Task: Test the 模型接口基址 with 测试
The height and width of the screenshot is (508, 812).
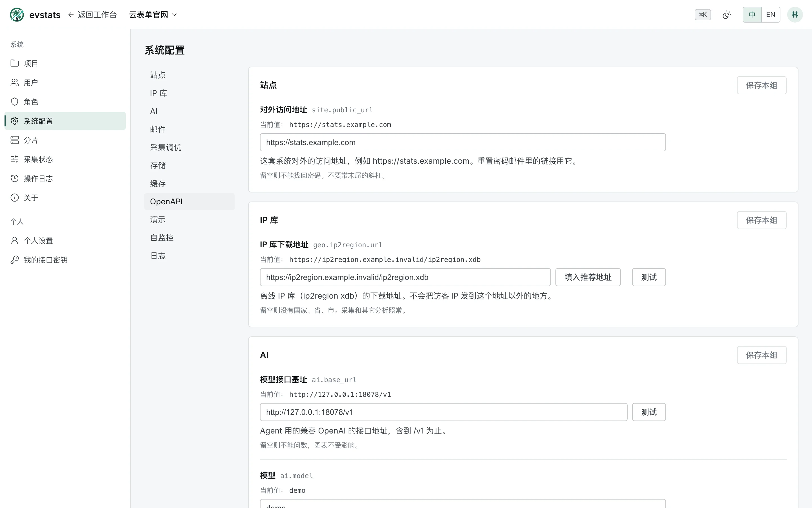Action: click(648, 412)
